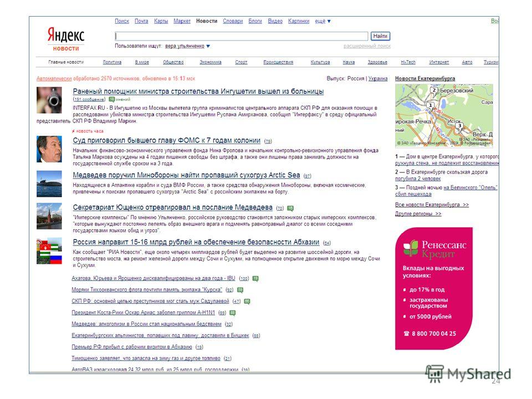Select the Наука category
Screen dimensions: 532x399
tap(349, 62)
